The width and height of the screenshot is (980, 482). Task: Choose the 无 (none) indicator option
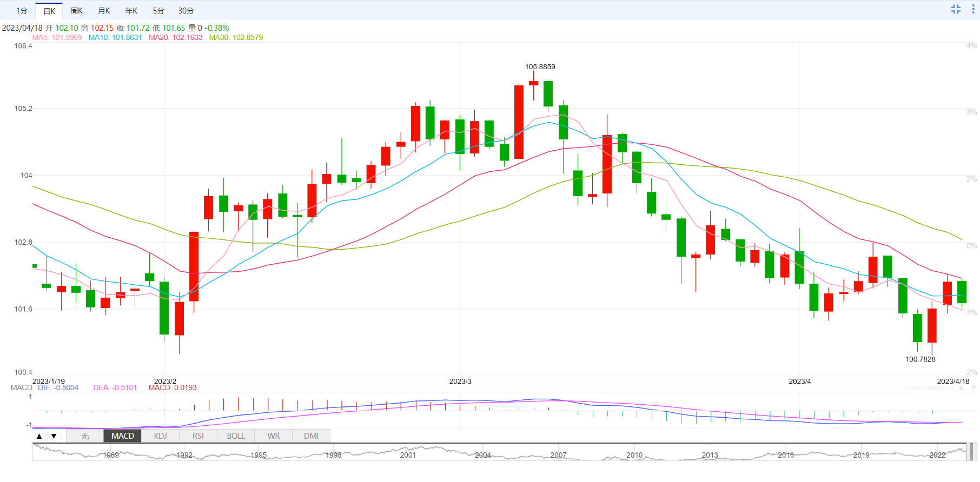85,436
